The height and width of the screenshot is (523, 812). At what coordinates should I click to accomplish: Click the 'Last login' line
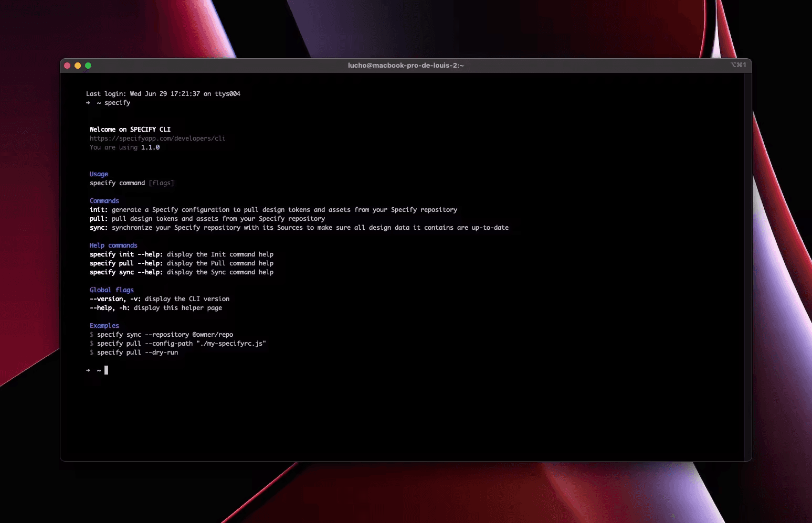point(163,94)
